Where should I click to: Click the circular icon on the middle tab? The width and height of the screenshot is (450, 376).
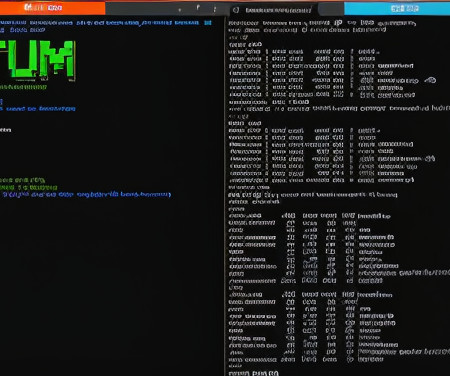click(236, 10)
